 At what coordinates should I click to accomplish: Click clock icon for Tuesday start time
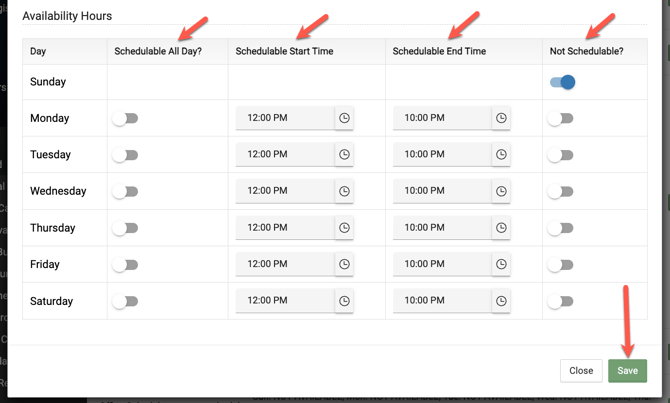pyautogui.click(x=344, y=155)
